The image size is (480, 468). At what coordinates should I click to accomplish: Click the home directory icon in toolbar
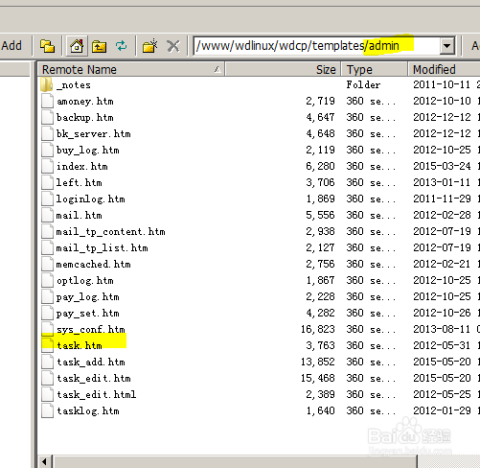coord(77,46)
